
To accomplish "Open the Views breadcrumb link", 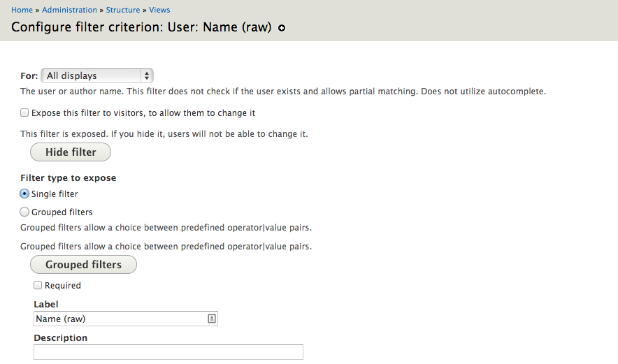I will [x=159, y=10].
